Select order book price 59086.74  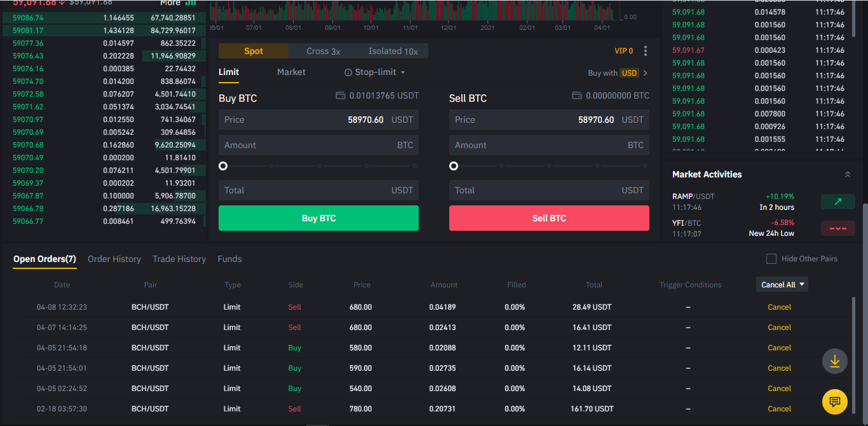(28, 18)
